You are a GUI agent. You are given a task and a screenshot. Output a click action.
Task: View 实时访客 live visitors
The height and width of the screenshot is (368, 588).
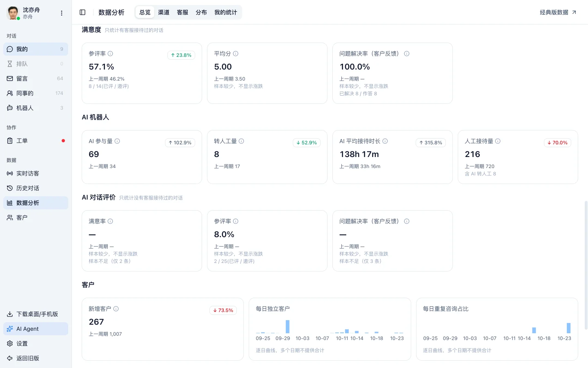[36, 173]
